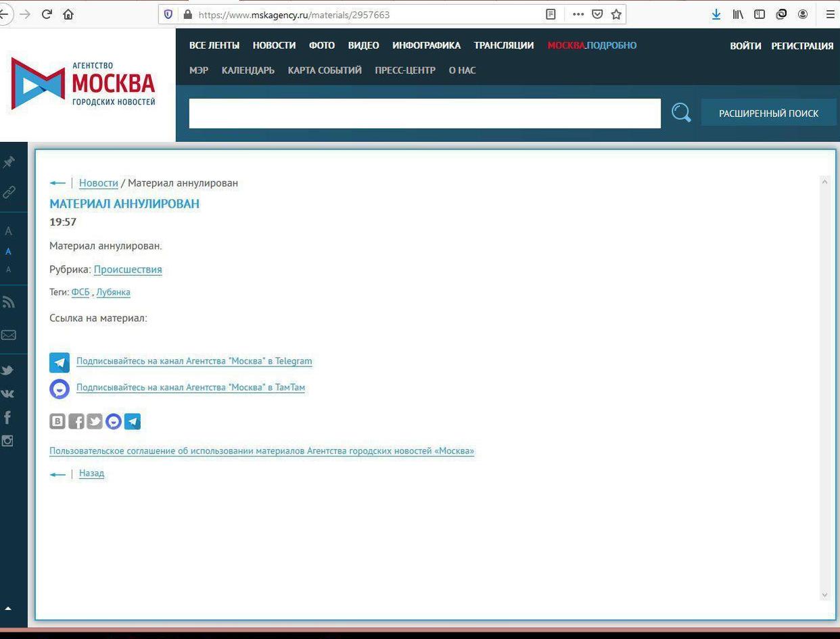Open the Firefox account avatar icon
Viewport: 840px width, 639px height.
803,14
